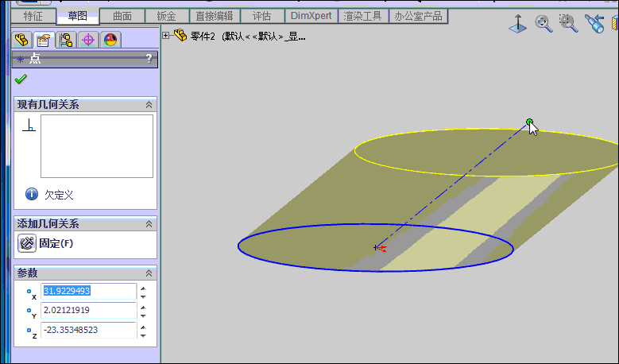619x364 pixels.
Task: Open the 评估 tab
Action: pos(261,16)
